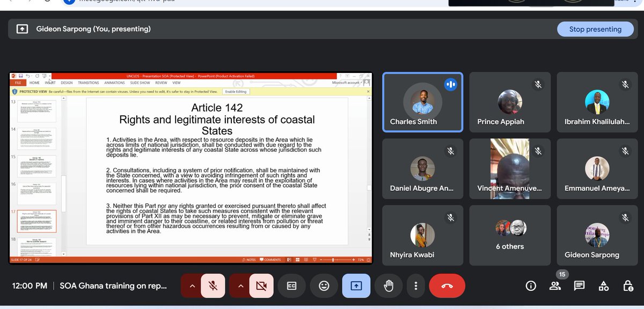Open the in-call chat messages panel
The image size is (644, 309).
tap(579, 285)
